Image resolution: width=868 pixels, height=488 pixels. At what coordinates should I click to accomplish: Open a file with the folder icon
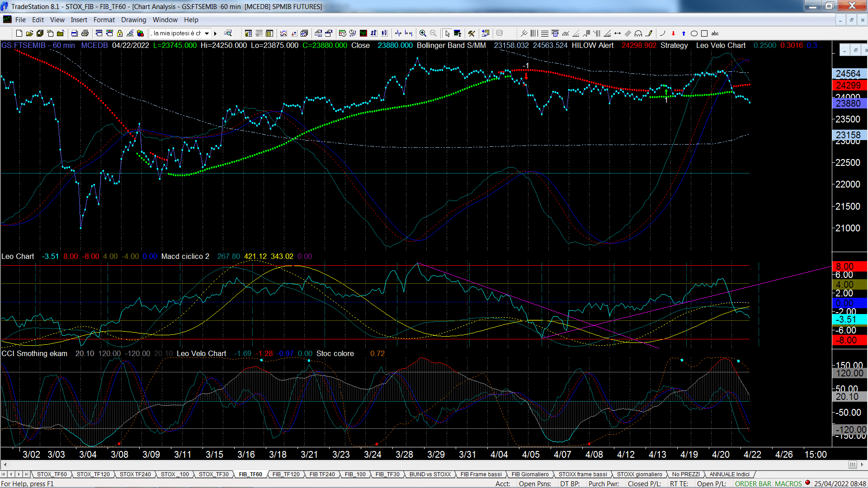click(29, 33)
